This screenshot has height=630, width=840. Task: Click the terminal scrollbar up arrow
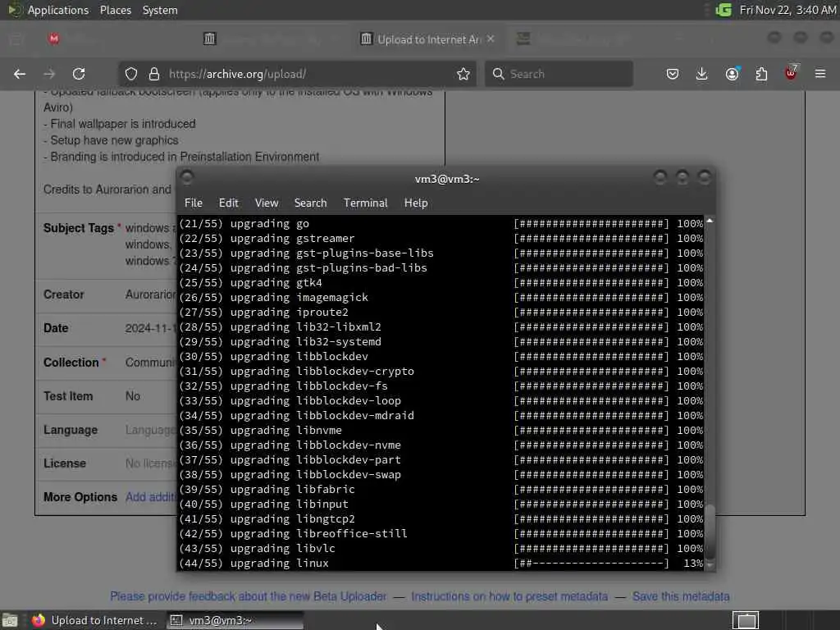[710, 221]
